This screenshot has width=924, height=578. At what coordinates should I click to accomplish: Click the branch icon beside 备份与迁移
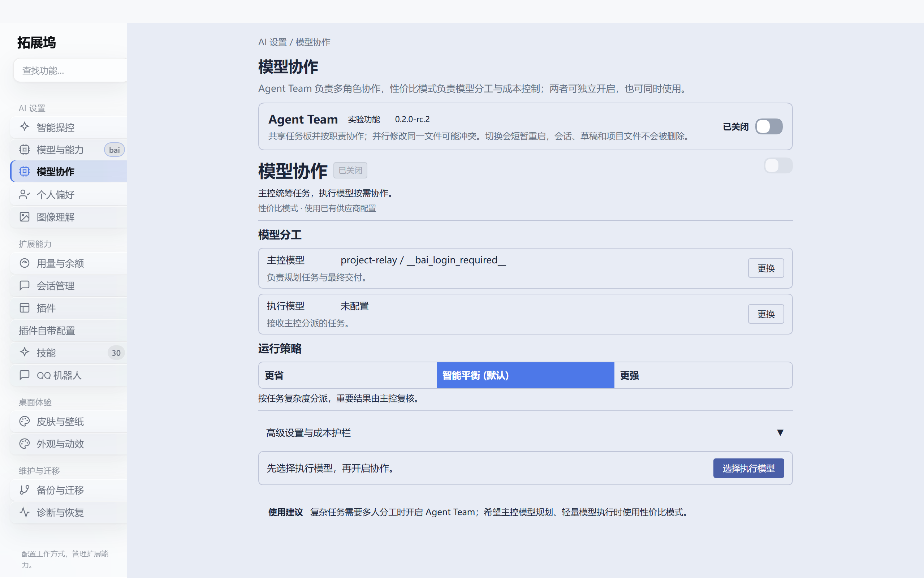point(25,490)
